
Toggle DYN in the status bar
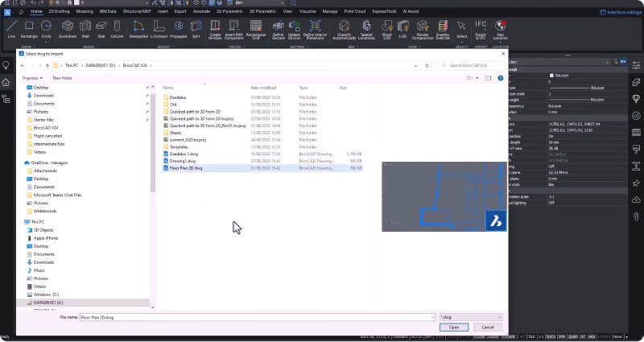pyautogui.click(x=561, y=336)
